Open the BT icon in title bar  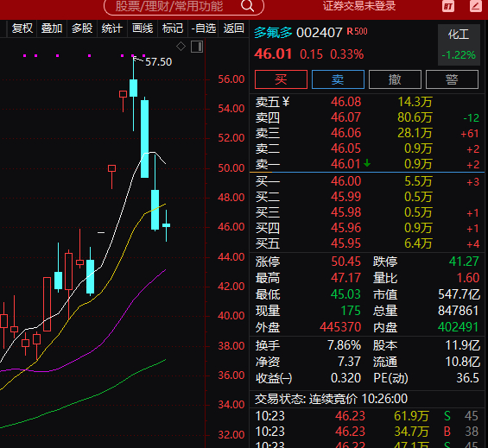(448, 6)
